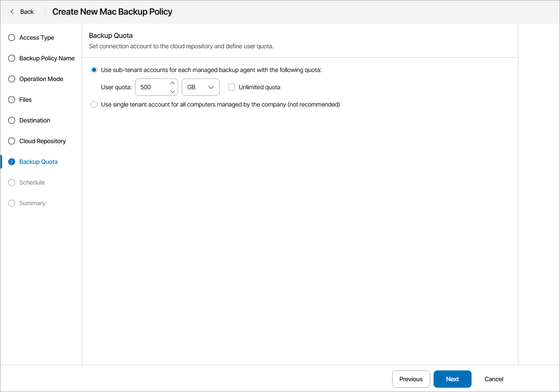Click the back chevron next to Back

[x=12, y=12]
